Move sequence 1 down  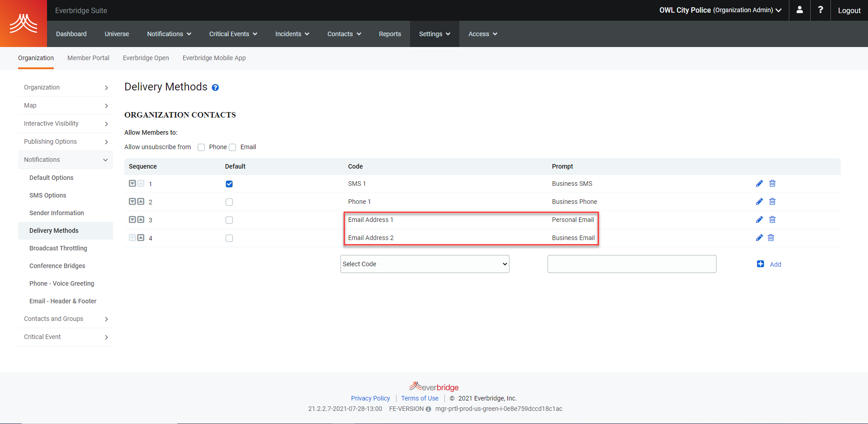pyautogui.click(x=132, y=184)
